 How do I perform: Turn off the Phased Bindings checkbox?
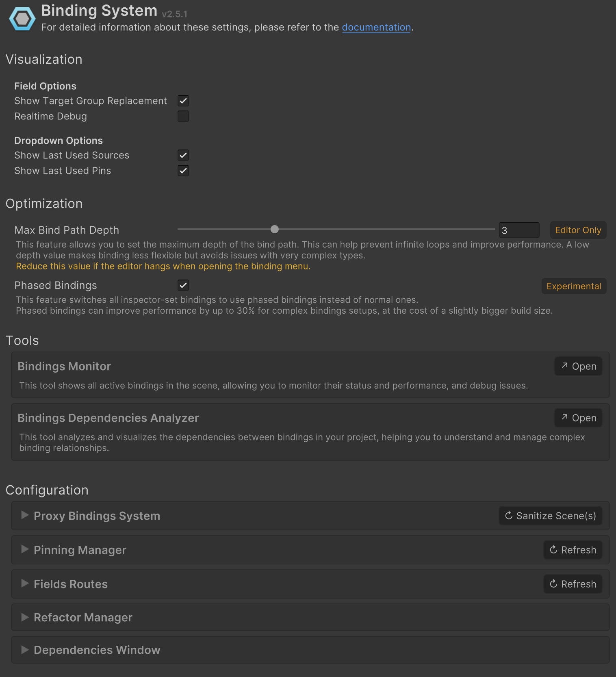(183, 285)
